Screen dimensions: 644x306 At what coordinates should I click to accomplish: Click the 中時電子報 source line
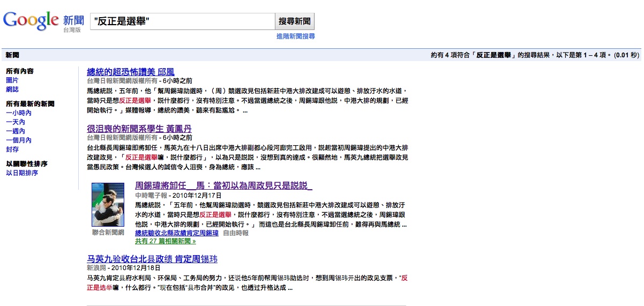pos(151,196)
